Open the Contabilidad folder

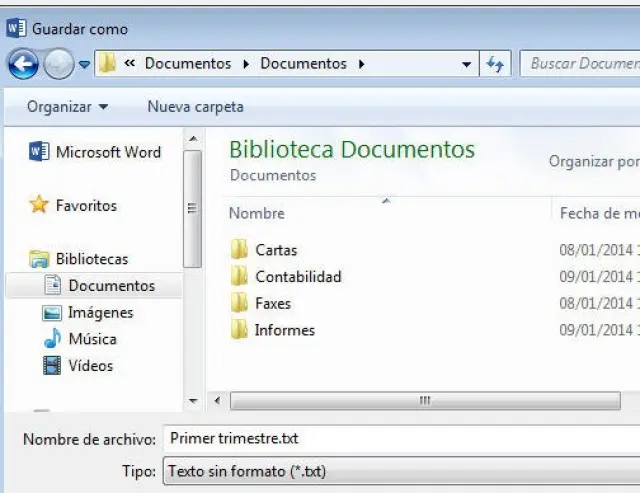pos(297,277)
